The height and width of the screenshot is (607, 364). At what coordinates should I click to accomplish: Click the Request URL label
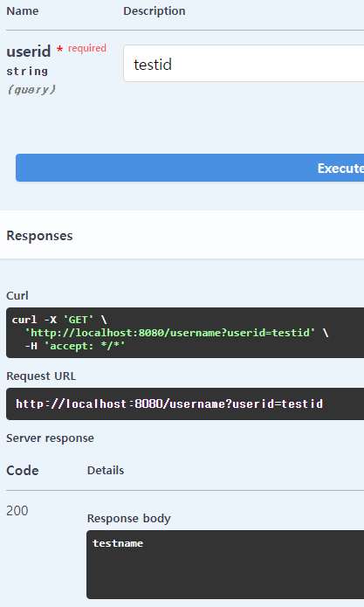click(41, 376)
